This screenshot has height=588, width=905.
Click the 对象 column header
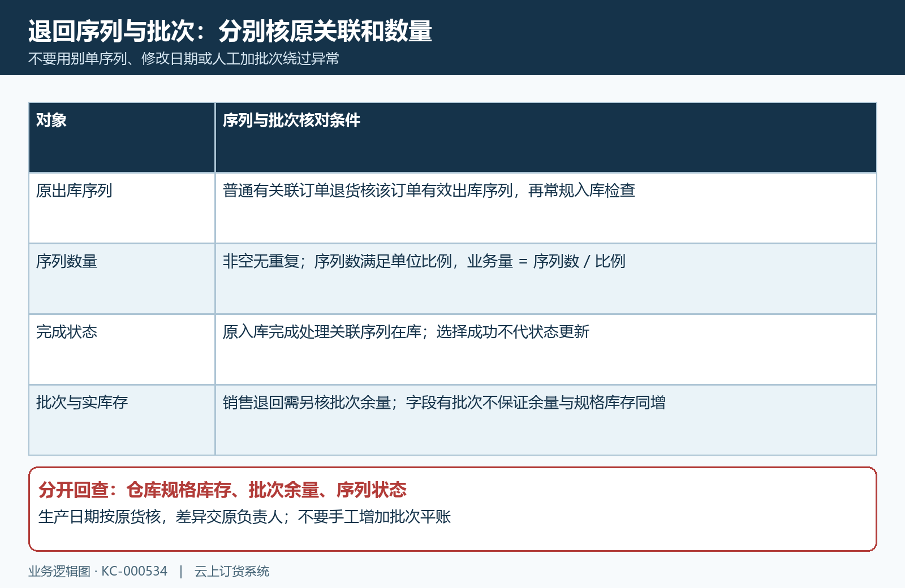(x=122, y=137)
